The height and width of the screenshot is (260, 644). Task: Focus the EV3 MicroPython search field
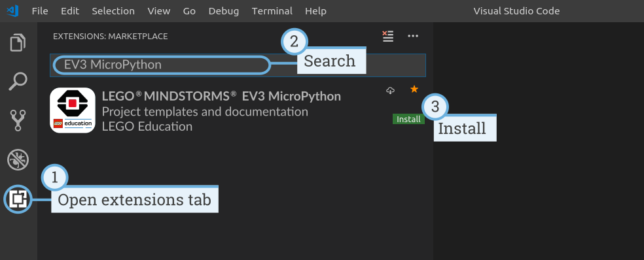point(238,65)
